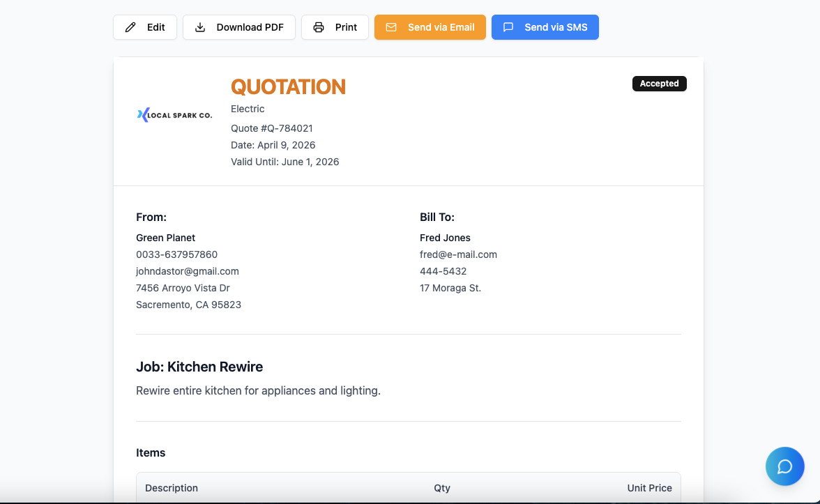Click customer phone 444-5432
This screenshot has width=820, height=504.
pyautogui.click(x=443, y=271)
